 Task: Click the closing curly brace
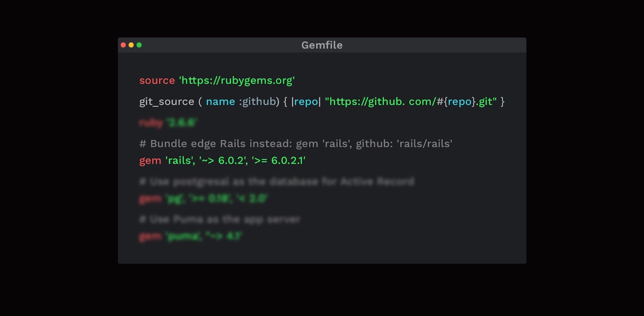pyautogui.click(x=502, y=102)
